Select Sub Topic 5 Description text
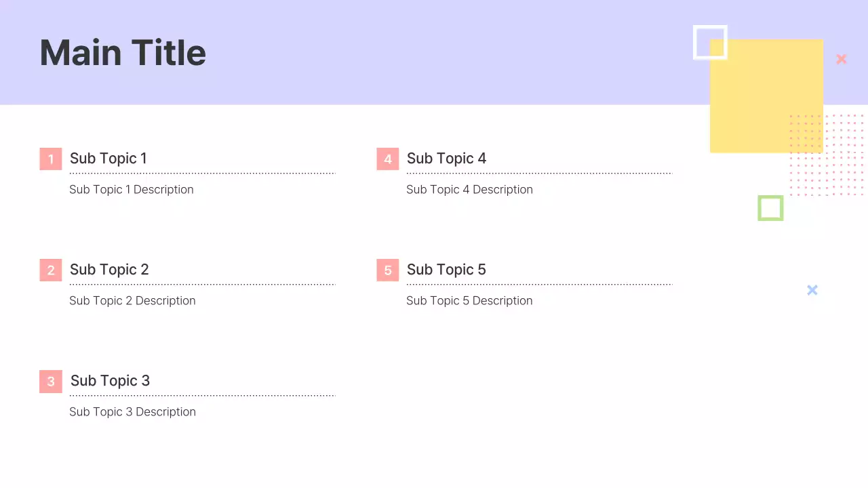The height and width of the screenshot is (488, 868). coord(469,301)
